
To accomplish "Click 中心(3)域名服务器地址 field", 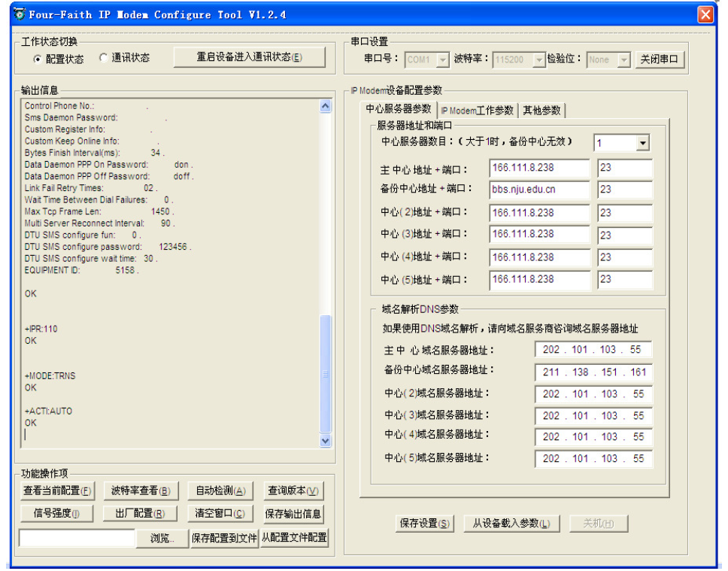I will (593, 416).
